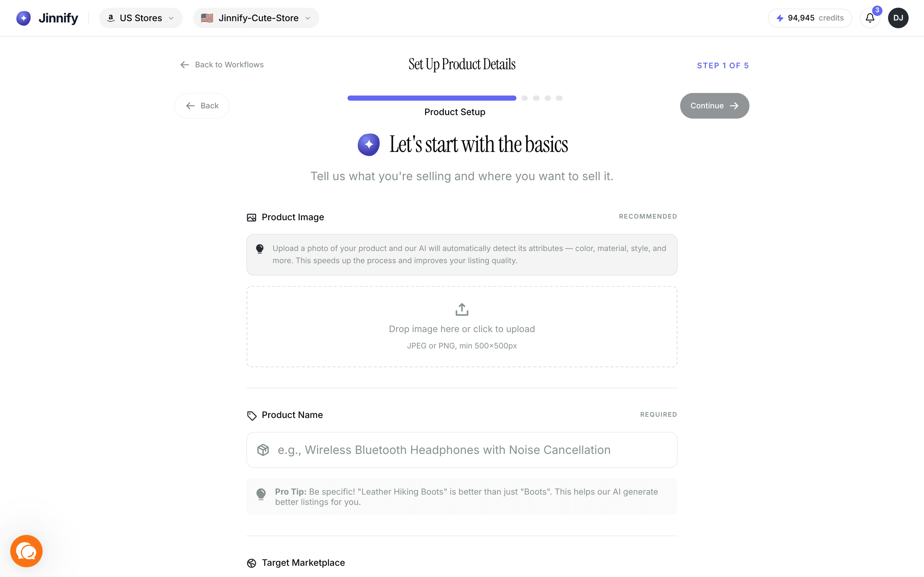Select the last step progress dot
Viewport: 924px width, 577px height.
coord(559,98)
